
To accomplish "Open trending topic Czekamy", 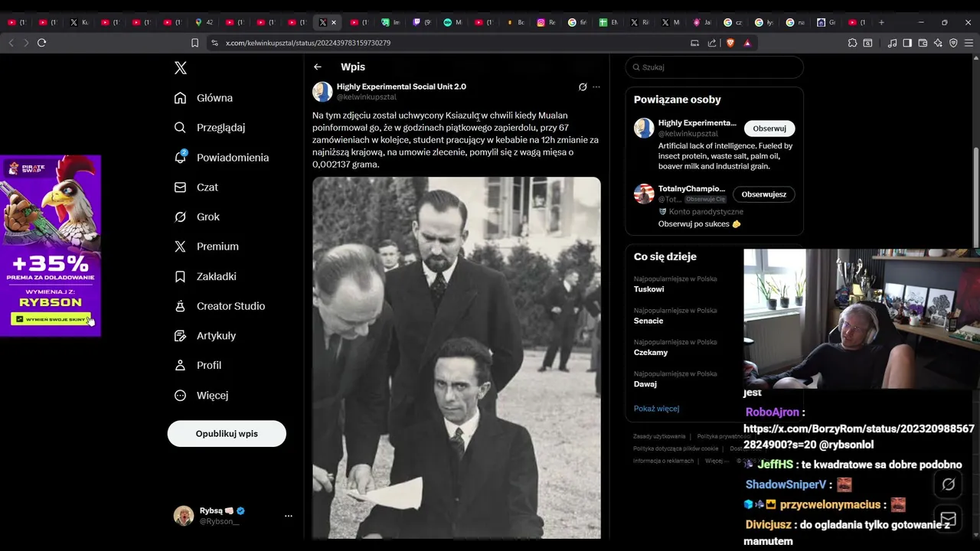I will (651, 353).
